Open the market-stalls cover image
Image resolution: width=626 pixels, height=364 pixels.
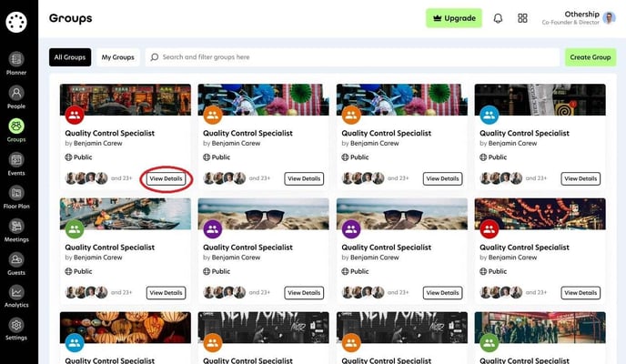126,99
